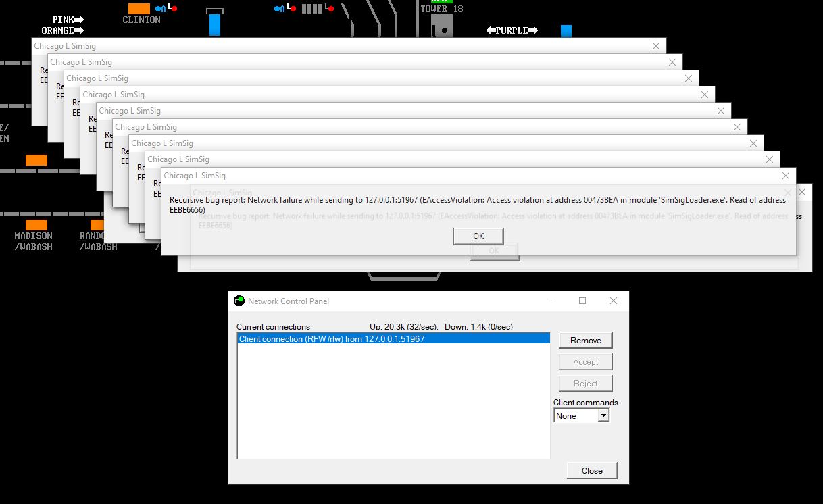Image resolution: width=823 pixels, height=504 pixels.
Task: Click the Up: 20.3k (32/sec) traffic readout
Action: tap(403, 326)
